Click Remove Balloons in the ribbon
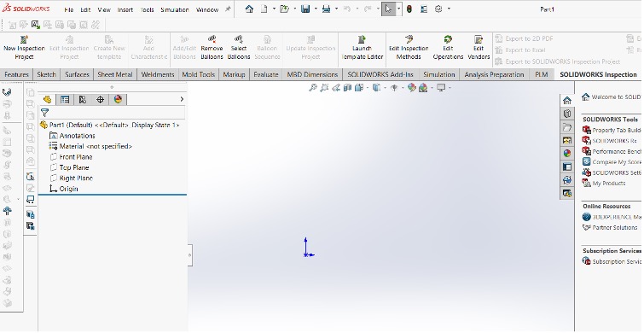 coord(212,48)
